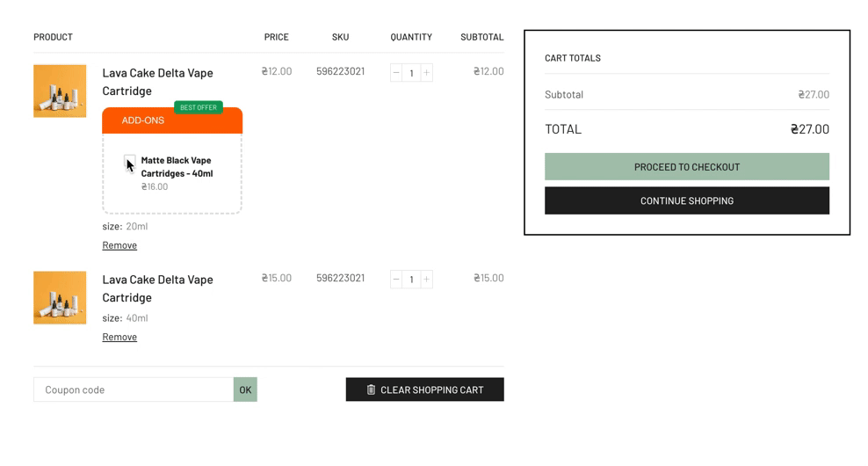Focus the Coupon code field
Image resolution: width=868 pixels, height=466 pixels.
[134, 390]
